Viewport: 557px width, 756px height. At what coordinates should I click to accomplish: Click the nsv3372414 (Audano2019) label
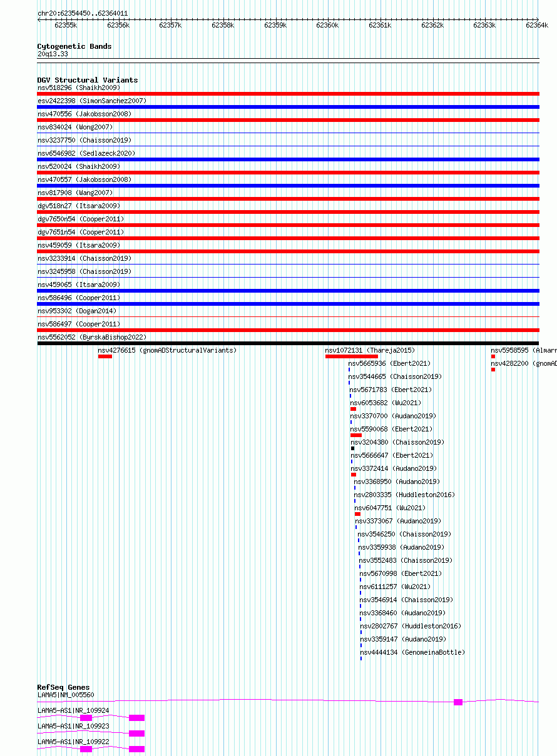(394, 468)
